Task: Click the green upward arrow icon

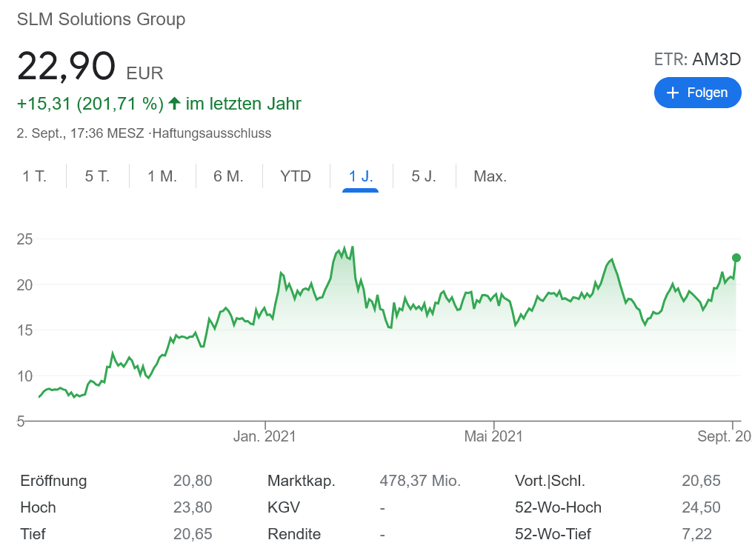Action: [175, 103]
